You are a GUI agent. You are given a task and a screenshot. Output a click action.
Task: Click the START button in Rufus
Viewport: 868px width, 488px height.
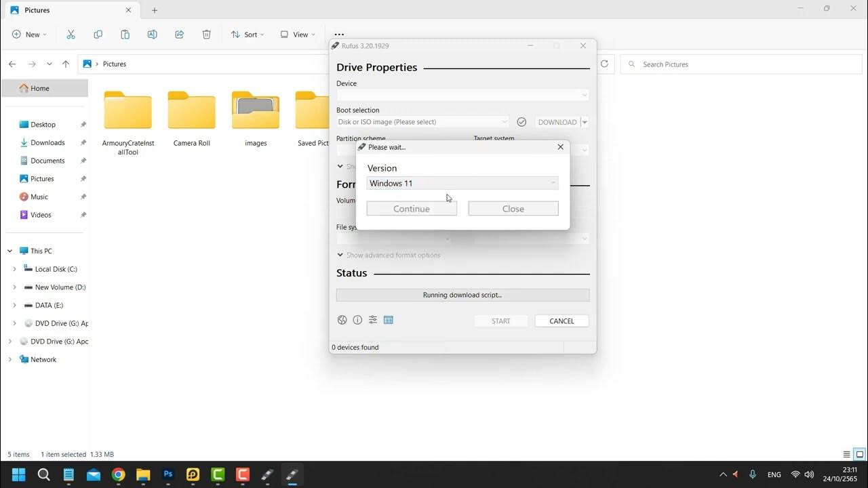[x=501, y=321]
